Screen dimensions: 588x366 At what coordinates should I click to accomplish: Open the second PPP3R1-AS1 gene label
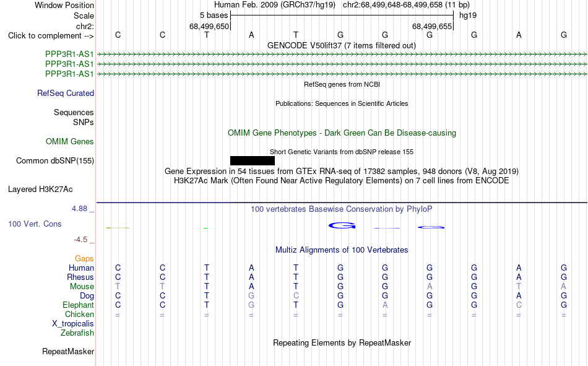[x=69, y=64]
